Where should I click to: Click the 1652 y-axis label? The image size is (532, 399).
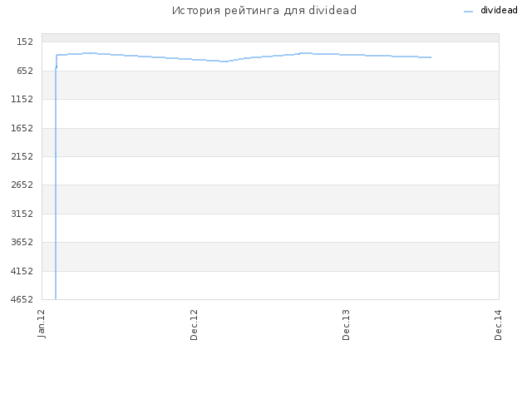click(22, 128)
